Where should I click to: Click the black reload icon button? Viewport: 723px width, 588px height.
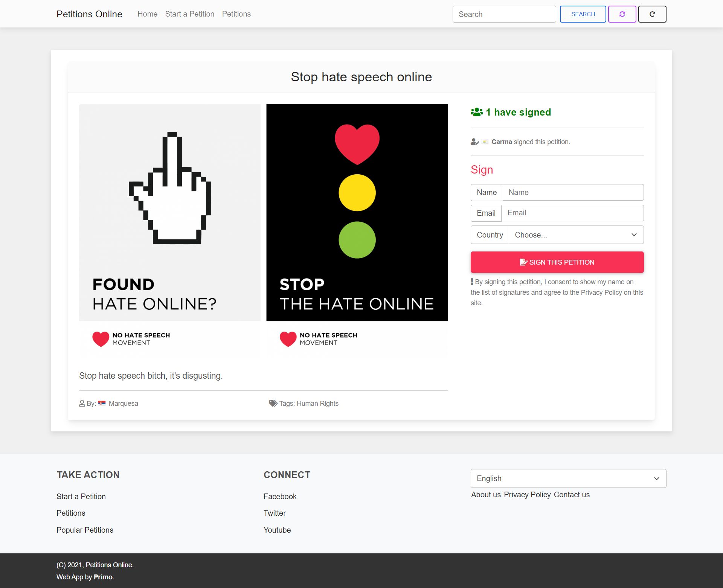(x=652, y=14)
